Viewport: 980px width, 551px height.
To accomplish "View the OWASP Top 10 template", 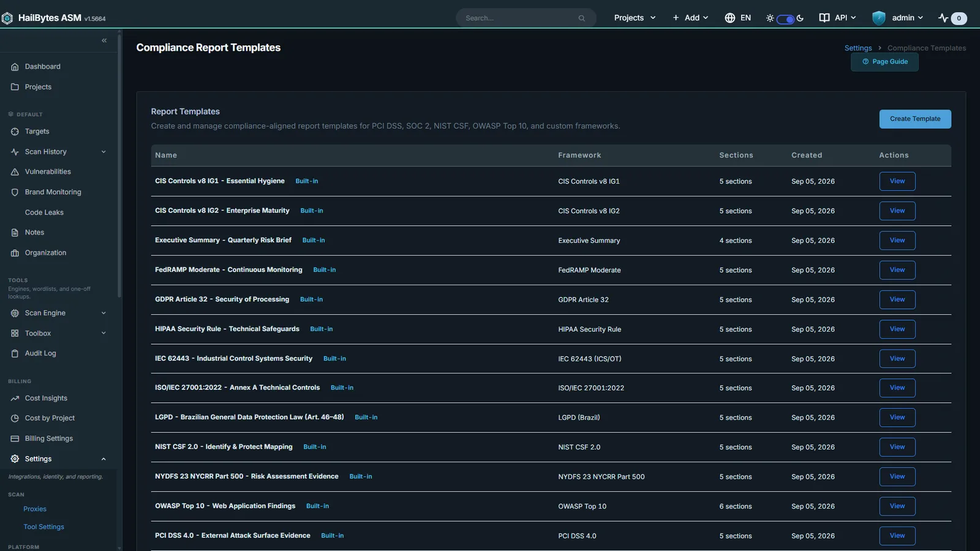I will (x=897, y=506).
